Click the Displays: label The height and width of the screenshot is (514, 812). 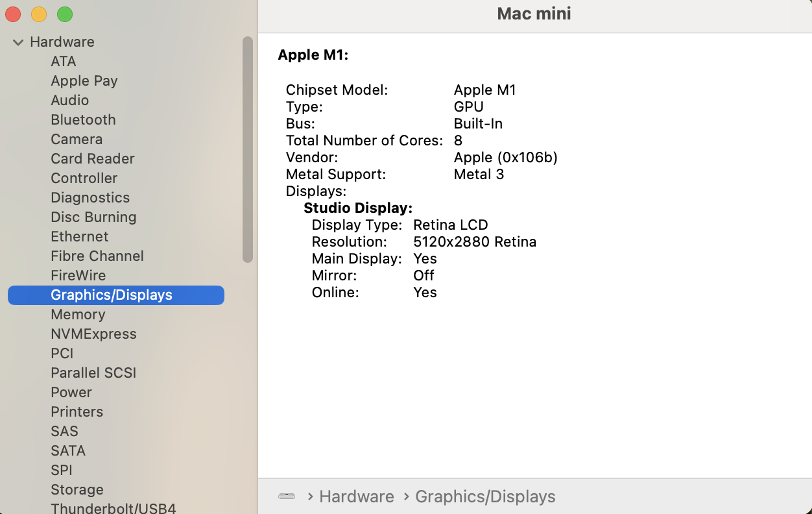[x=316, y=191]
